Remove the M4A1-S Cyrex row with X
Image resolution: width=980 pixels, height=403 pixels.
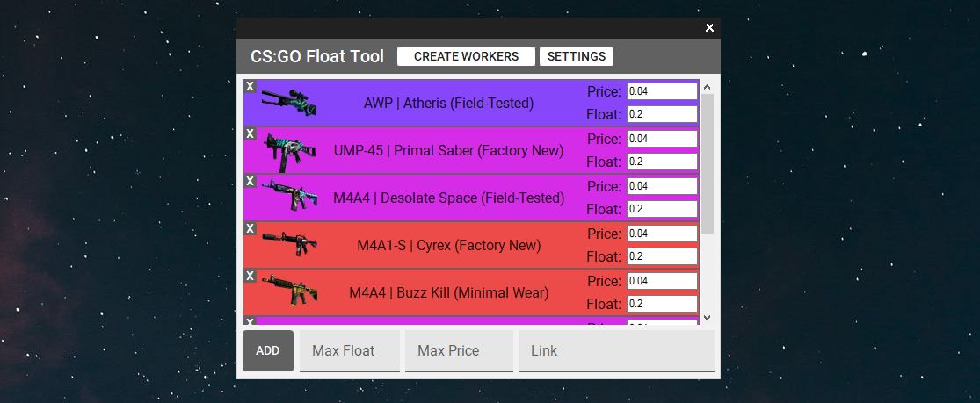(x=250, y=228)
